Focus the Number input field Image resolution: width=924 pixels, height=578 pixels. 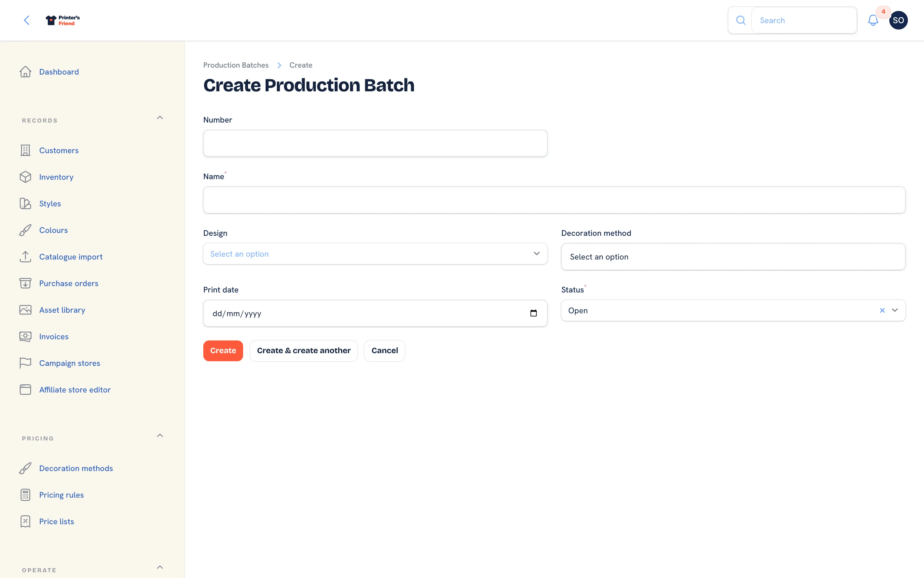(375, 143)
